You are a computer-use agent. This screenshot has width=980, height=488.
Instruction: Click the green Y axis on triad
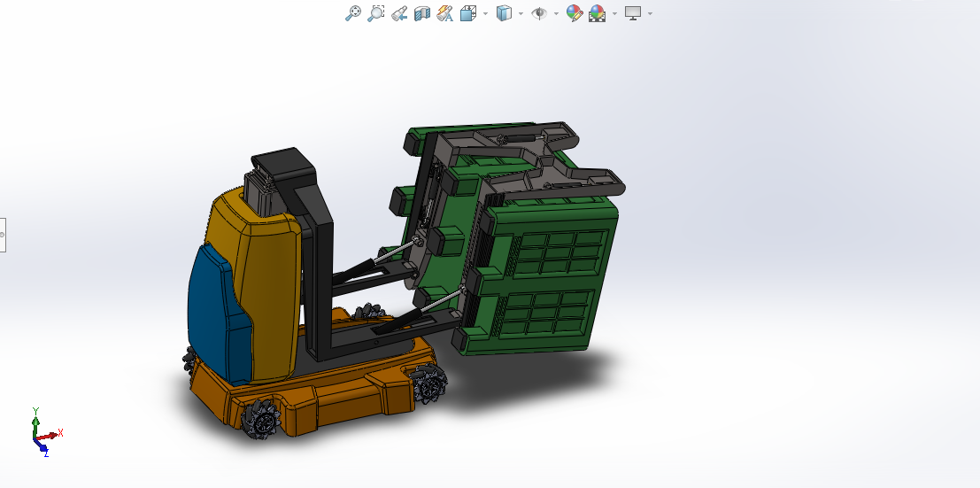(x=35, y=418)
